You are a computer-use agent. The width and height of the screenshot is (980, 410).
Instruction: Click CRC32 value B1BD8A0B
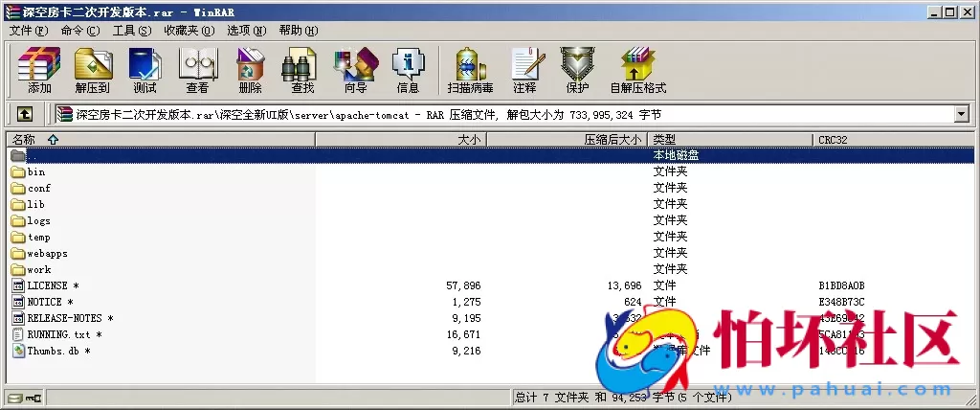pyautogui.click(x=841, y=285)
